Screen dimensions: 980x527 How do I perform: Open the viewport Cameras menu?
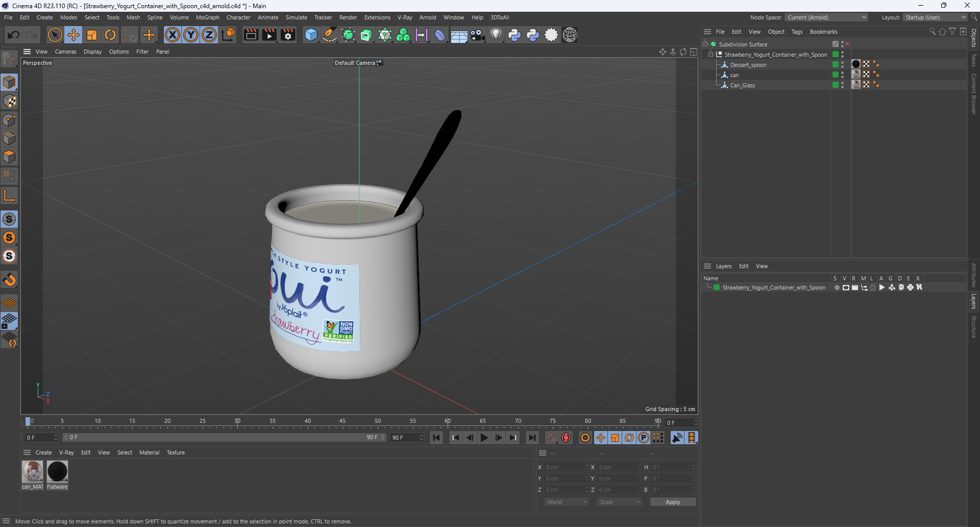65,52
